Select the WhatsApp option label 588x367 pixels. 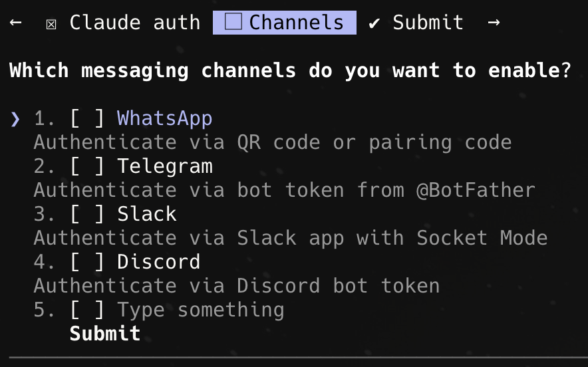click(x=164, y=119)
